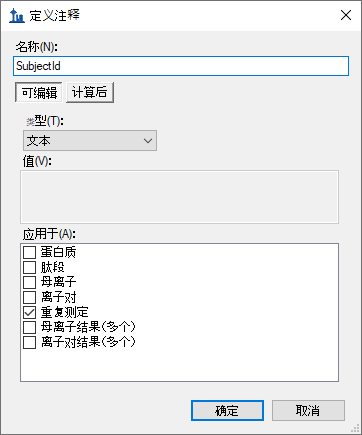Click the 确定 button
The height and width of the screenshot is (435, 362).
tap(227, 411)
